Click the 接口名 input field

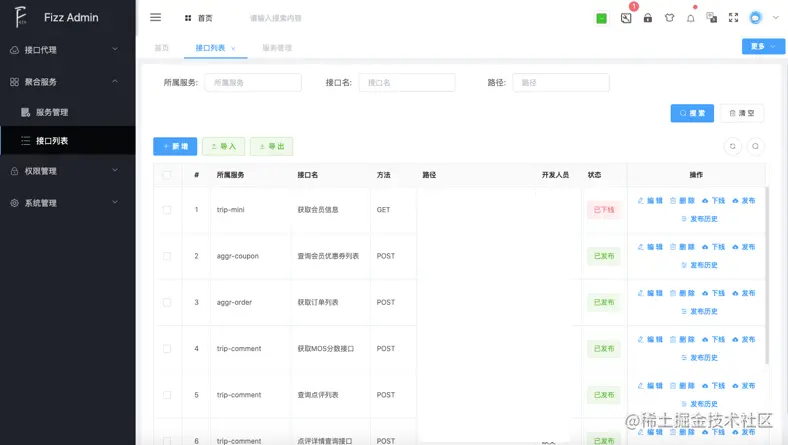click(x=407, y=82)
